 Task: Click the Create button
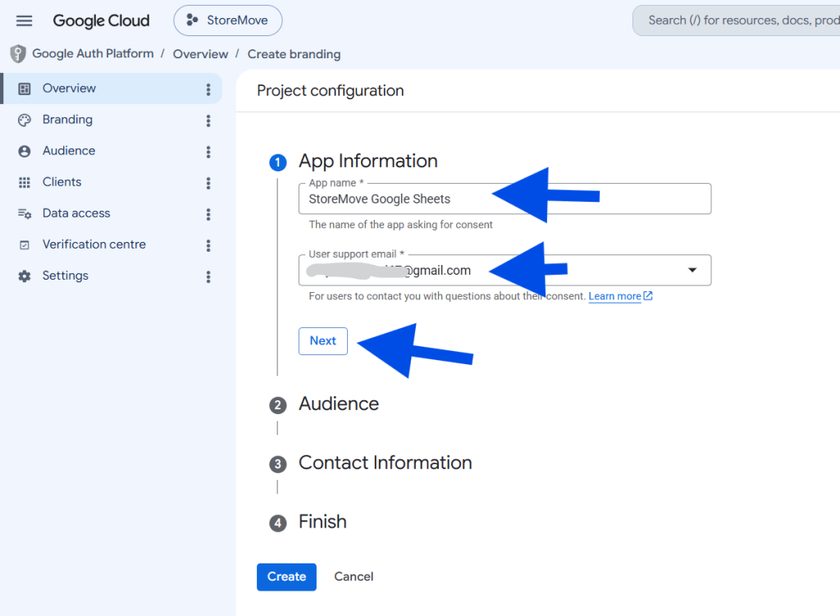286,577
